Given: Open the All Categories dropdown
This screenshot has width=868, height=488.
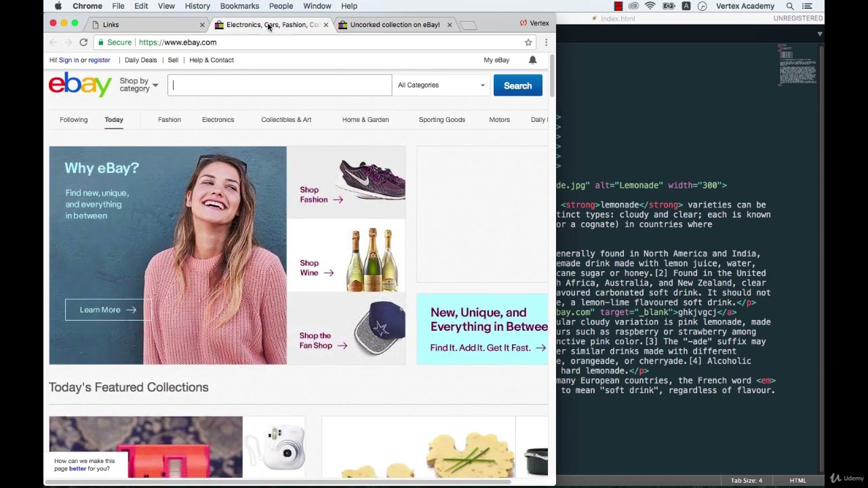Looking at the screenshot, I should tap(441, 85).
